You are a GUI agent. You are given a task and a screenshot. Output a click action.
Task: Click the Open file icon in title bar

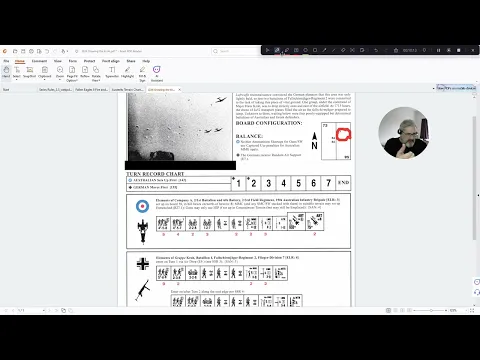click(x=15, y=51)
